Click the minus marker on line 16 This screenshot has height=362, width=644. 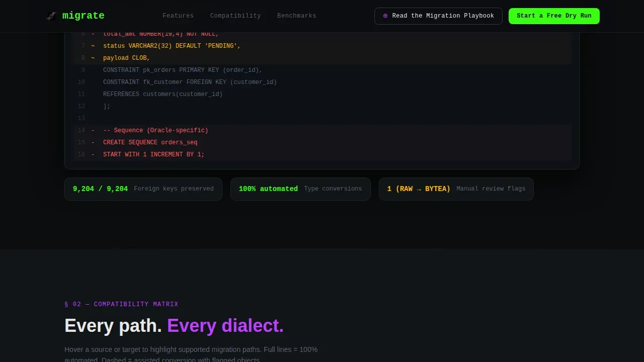click(93, 154)
